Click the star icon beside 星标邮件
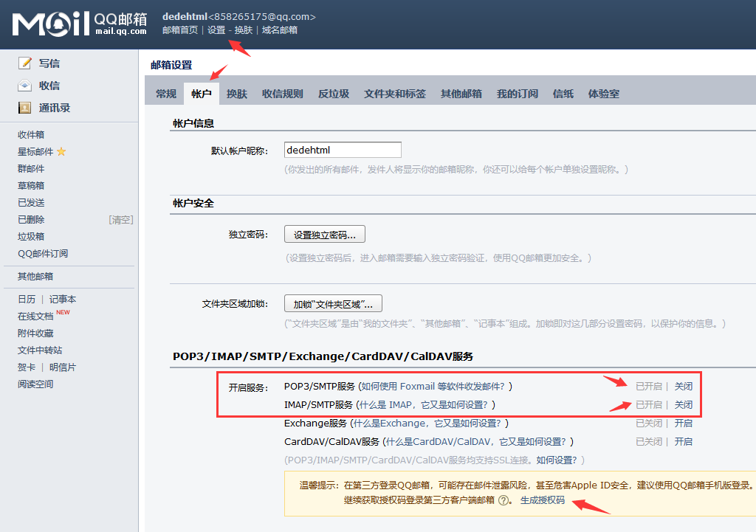Screen dimensions: 756x532 click(61, 151)
